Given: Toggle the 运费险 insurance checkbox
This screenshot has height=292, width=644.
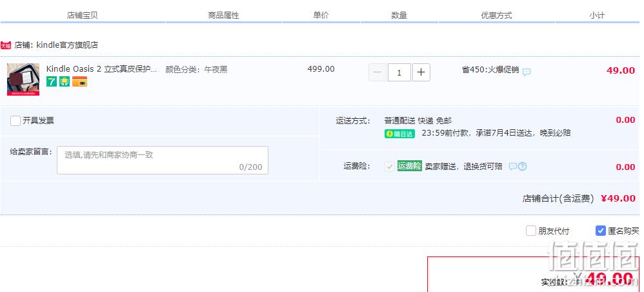Looking at the screenshot, I should point(389,166).
